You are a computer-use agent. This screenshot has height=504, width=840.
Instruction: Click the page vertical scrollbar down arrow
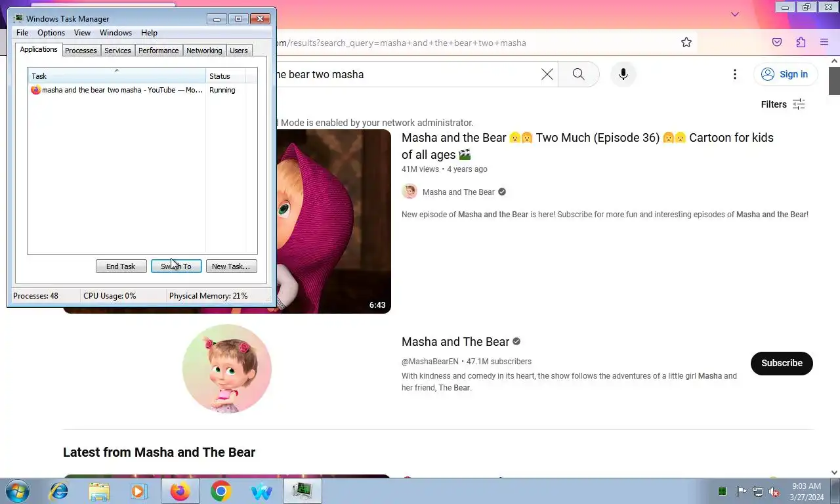point(835,472)
